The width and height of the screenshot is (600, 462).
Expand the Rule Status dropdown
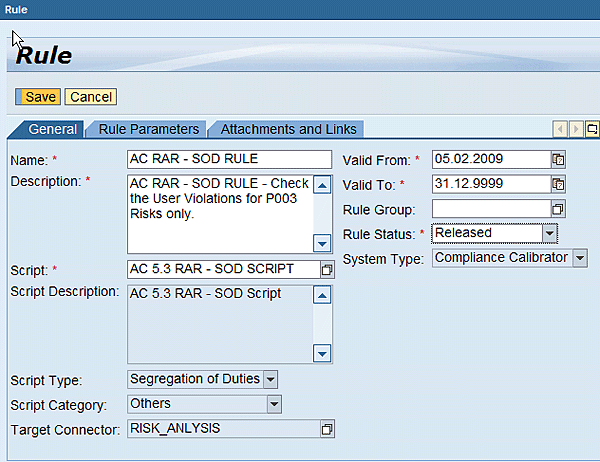(549, 233)
